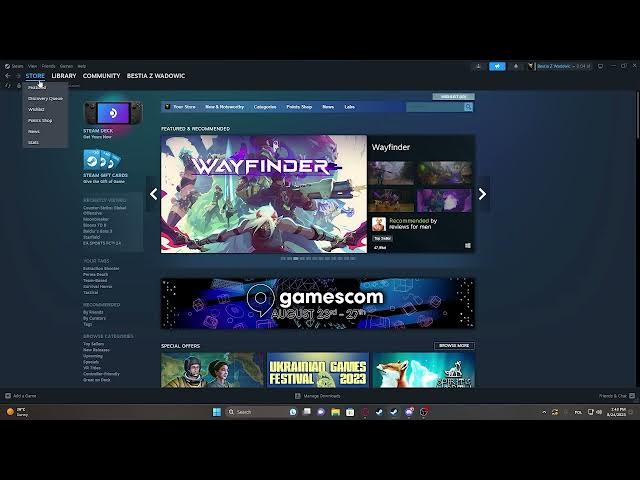Select Stats in the STORE dropdown menu

coord(45,142)
